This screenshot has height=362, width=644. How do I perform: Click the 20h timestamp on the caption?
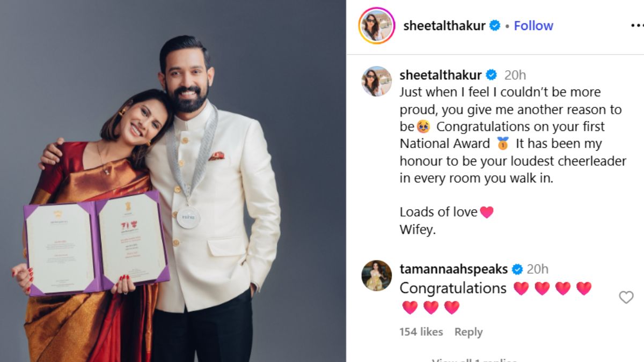[515, 75]
